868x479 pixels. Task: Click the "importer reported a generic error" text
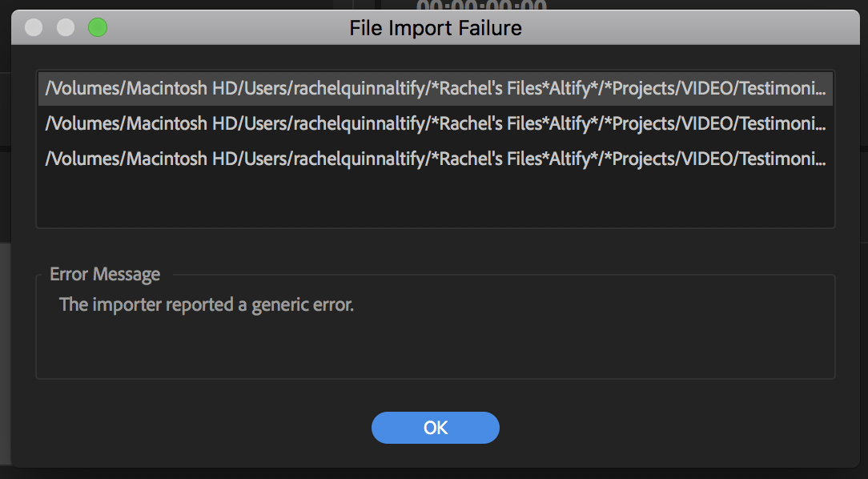coord(206,305)
